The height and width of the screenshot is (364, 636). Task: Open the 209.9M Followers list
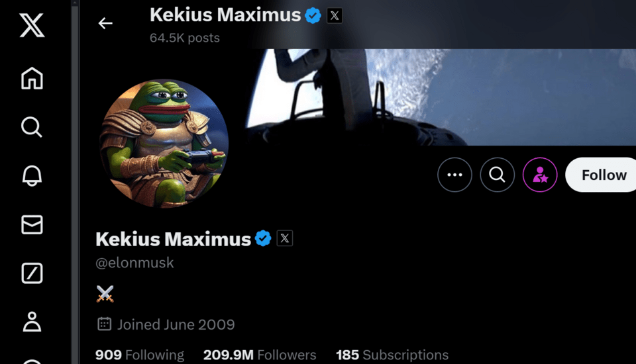[260, 355]
